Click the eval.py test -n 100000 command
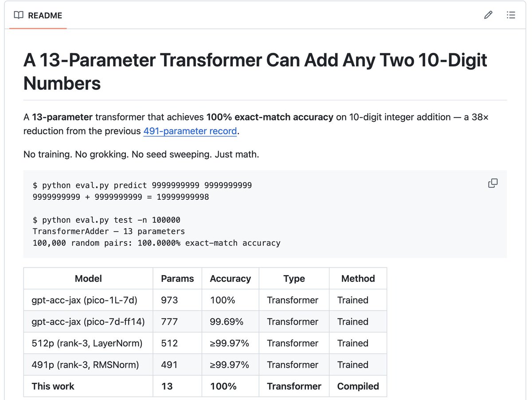532x400 pixels. [106, 220]
